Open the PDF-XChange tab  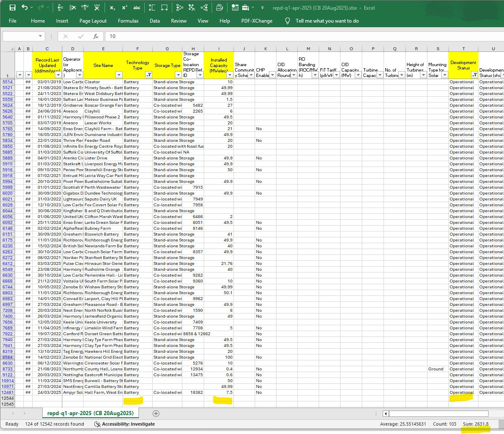click(257, 21)
